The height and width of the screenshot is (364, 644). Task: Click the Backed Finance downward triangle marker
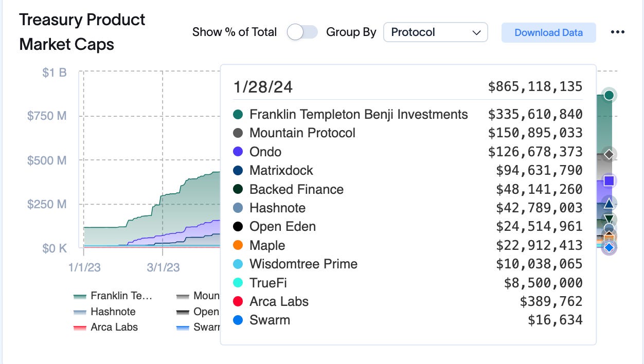[609, 220]
